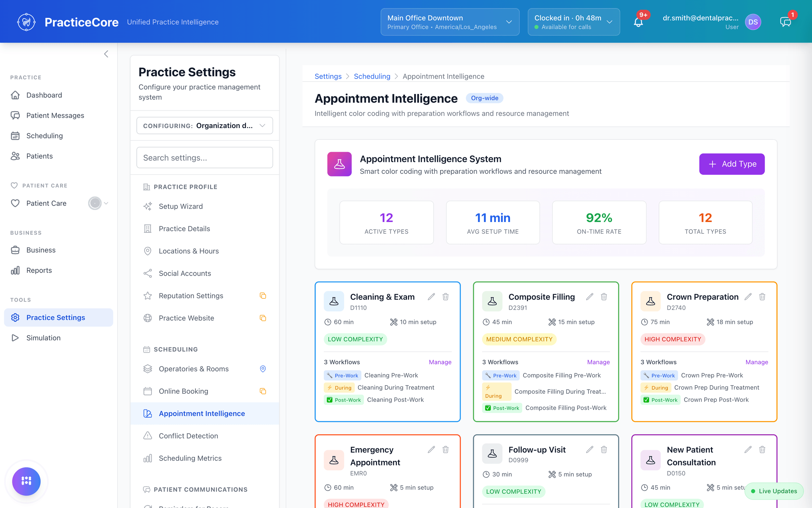This screenshot has width=812, height=508.
Task: Click the copy icon beside Online Booking
Action: (x=263, y=391)
